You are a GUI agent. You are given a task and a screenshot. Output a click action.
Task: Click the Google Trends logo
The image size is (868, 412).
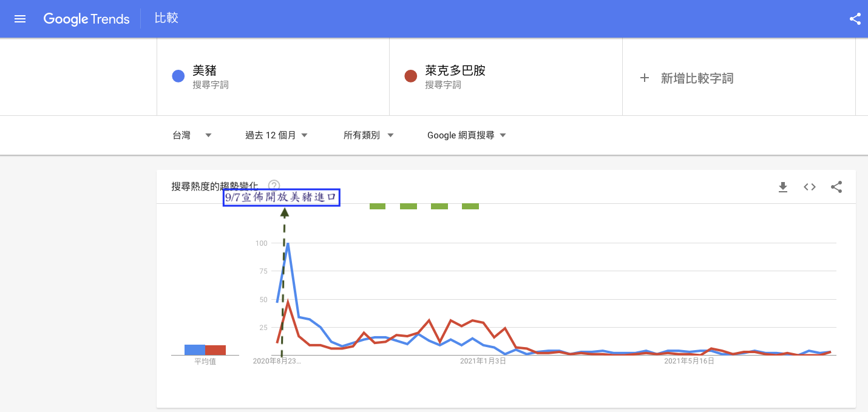tap(86, 19)
